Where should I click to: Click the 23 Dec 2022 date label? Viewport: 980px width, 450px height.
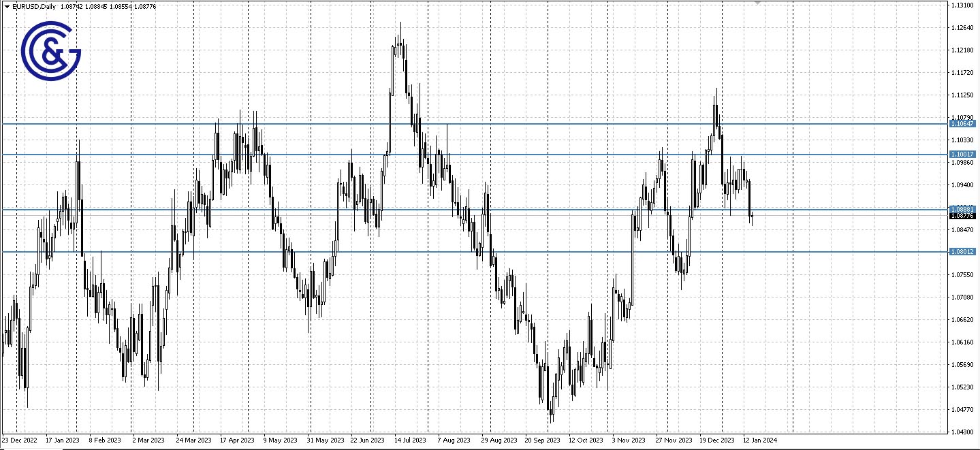coord(18,440)
